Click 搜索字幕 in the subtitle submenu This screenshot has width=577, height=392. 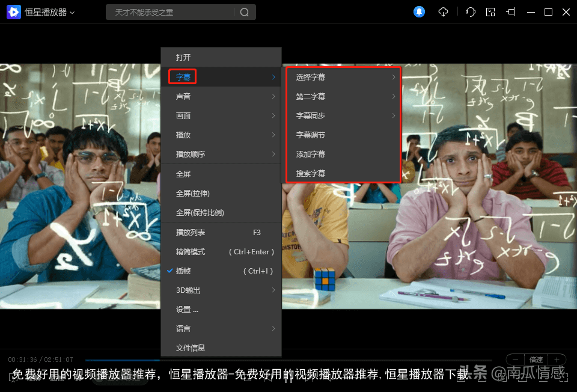click(311, 174)
